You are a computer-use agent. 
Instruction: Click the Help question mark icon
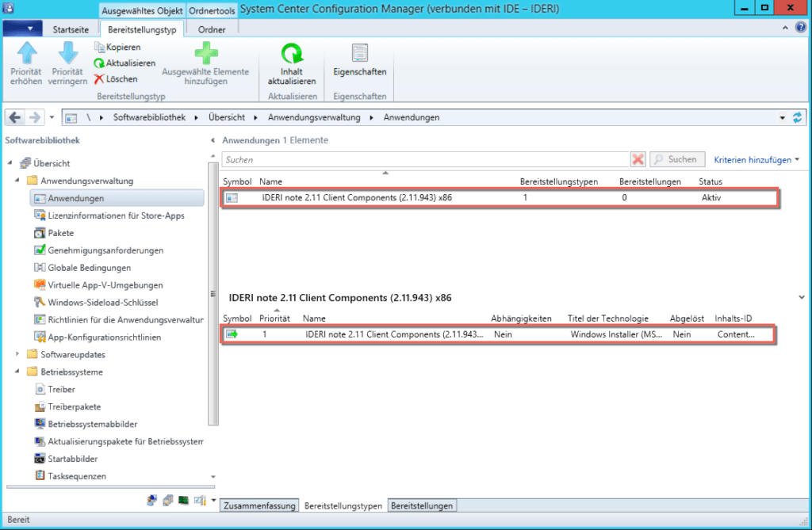(801, 28)
